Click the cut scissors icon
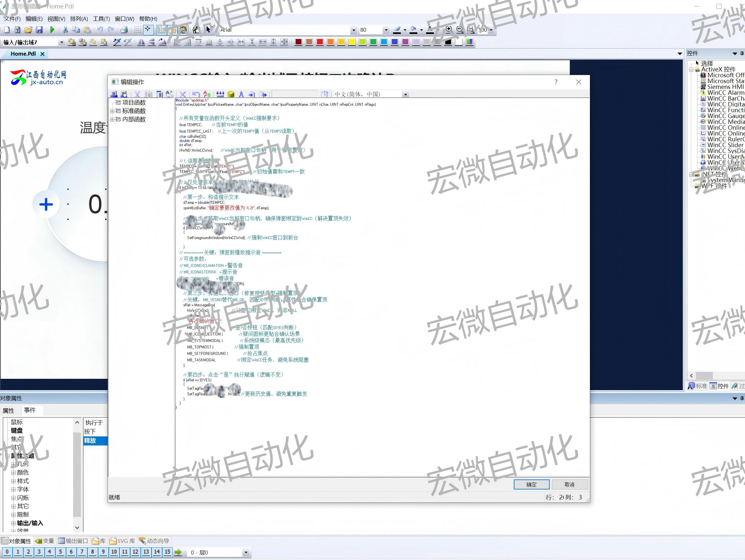745x560 pixels. pyautogui.click(x=65, y=30)
